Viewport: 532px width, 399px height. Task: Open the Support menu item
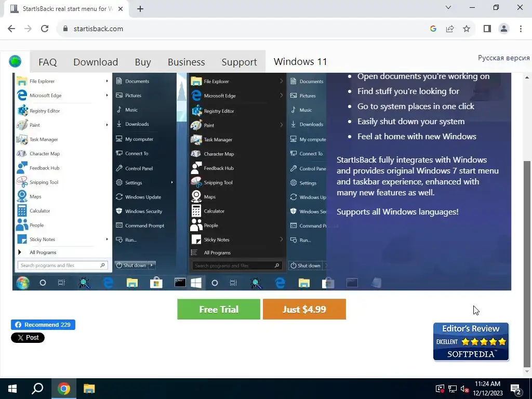click(x=239, y=62)
